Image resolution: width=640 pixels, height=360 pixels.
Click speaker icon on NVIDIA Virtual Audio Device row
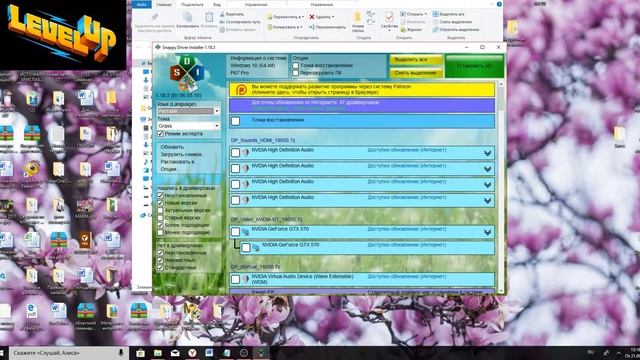[245, 279]
